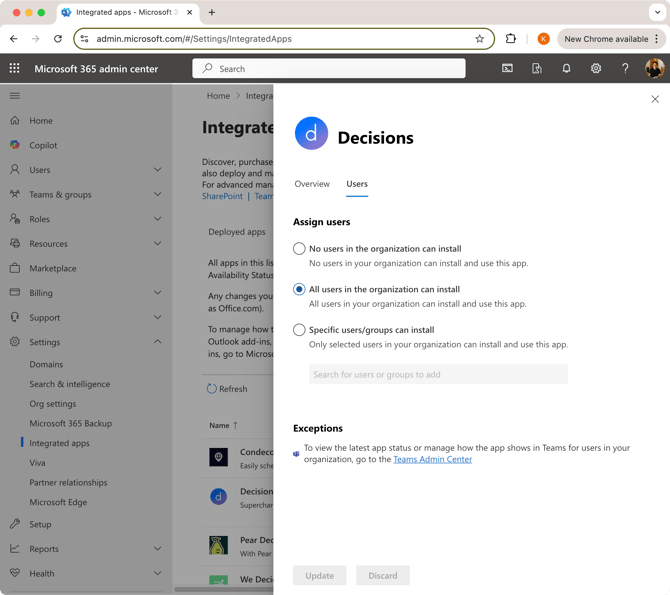Expand the Billing chevron
Viewport: 670px width, 595px height.
[x=158, y=292]
